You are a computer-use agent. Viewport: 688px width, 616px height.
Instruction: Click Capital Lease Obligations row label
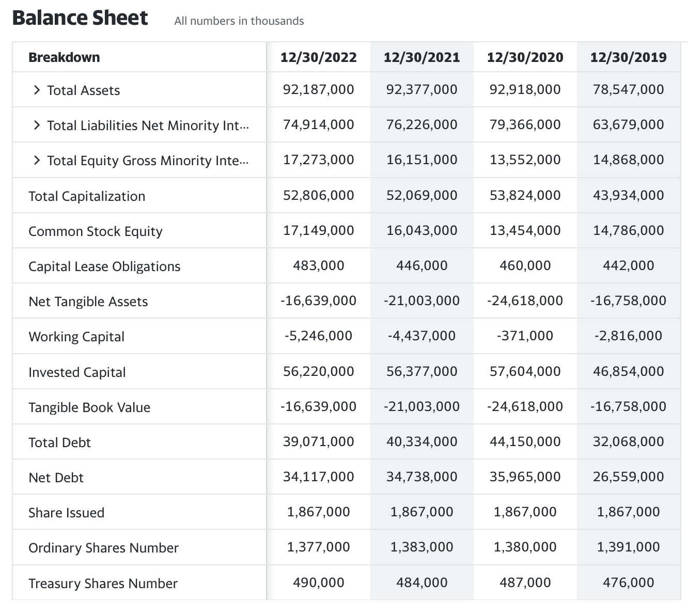pyautogui.click(x=104, y=266)
